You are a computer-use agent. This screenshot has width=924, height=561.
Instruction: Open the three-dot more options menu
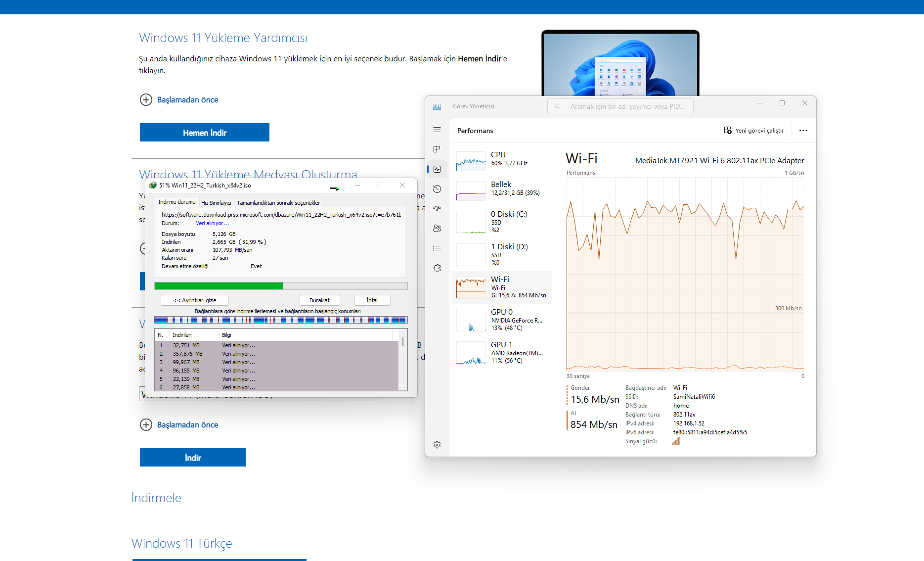(x=803, y=131)
